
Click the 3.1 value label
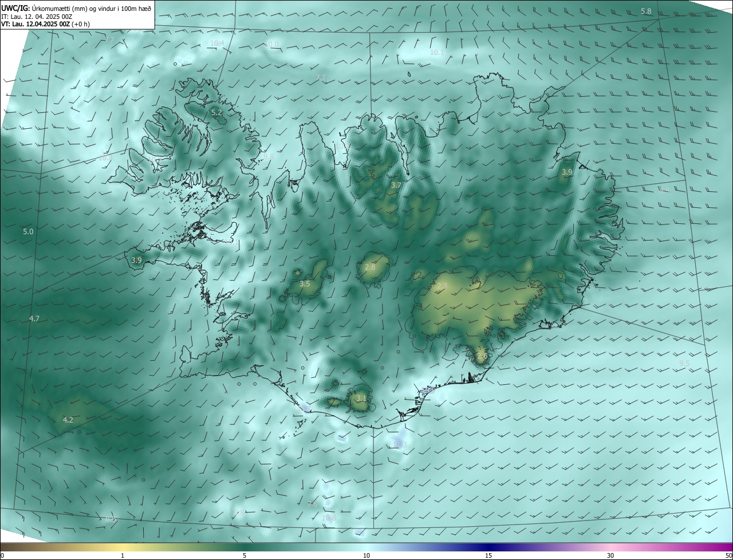(361, 398)
